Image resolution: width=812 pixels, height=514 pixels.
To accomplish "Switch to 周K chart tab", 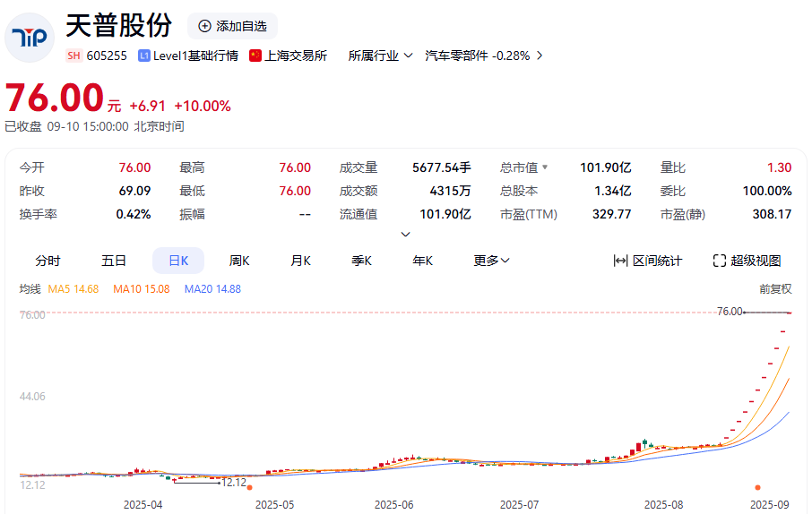I will point(239,261).
